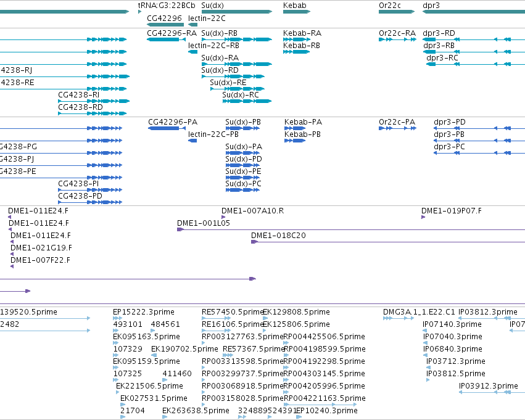Select the Su(dx)-PC protein
The height and width of the screenshot is (420, 525).
point(242,190)
